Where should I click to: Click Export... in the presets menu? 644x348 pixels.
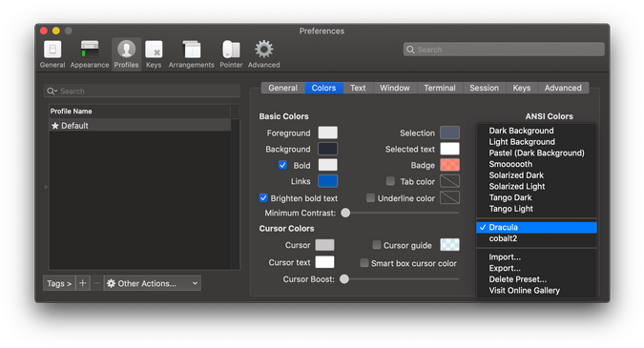pos(536,268)
